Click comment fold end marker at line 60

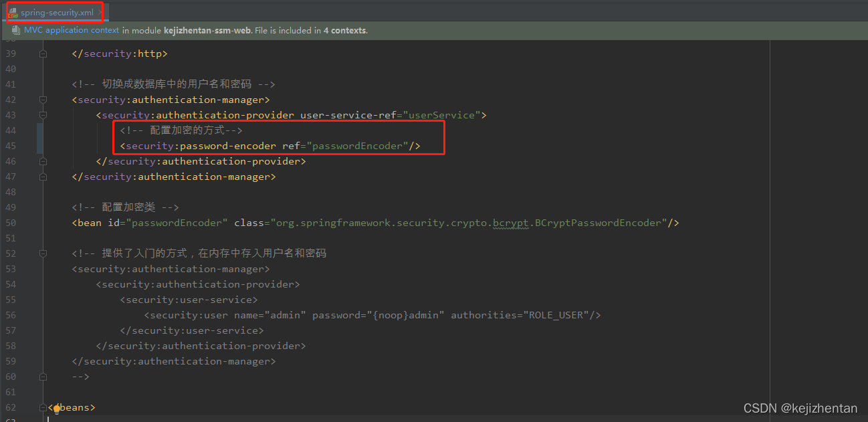(x=43, y=377)
